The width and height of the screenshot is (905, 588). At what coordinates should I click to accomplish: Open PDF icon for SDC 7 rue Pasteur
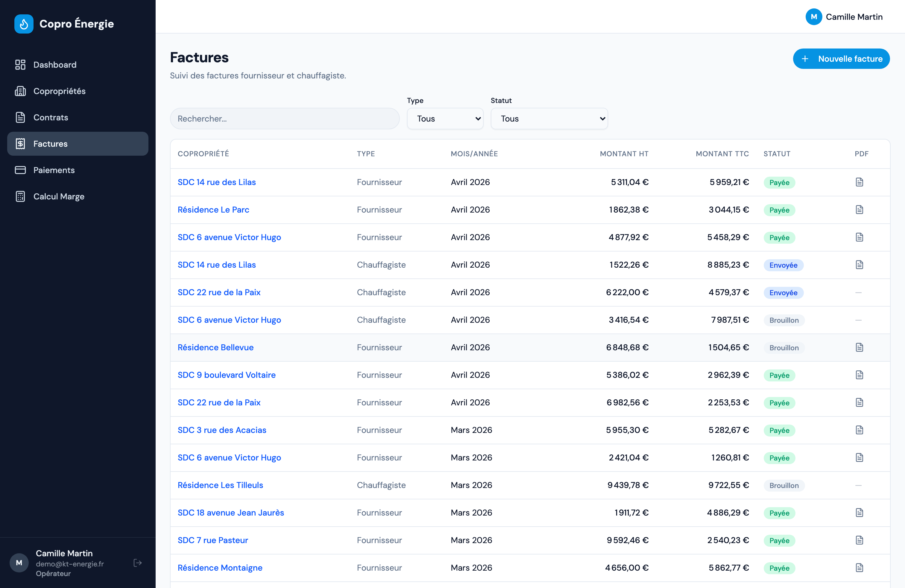point(859,540)
